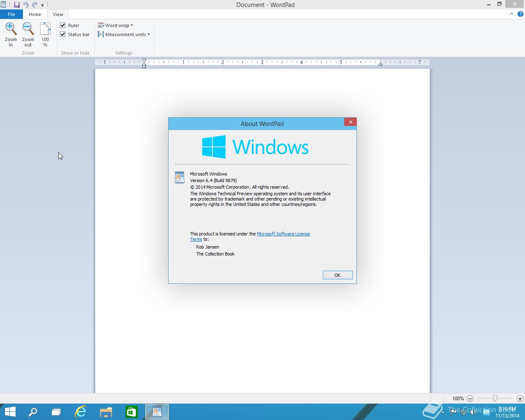
Task: Open Task View from the taskbar
Action: (56, 412)
